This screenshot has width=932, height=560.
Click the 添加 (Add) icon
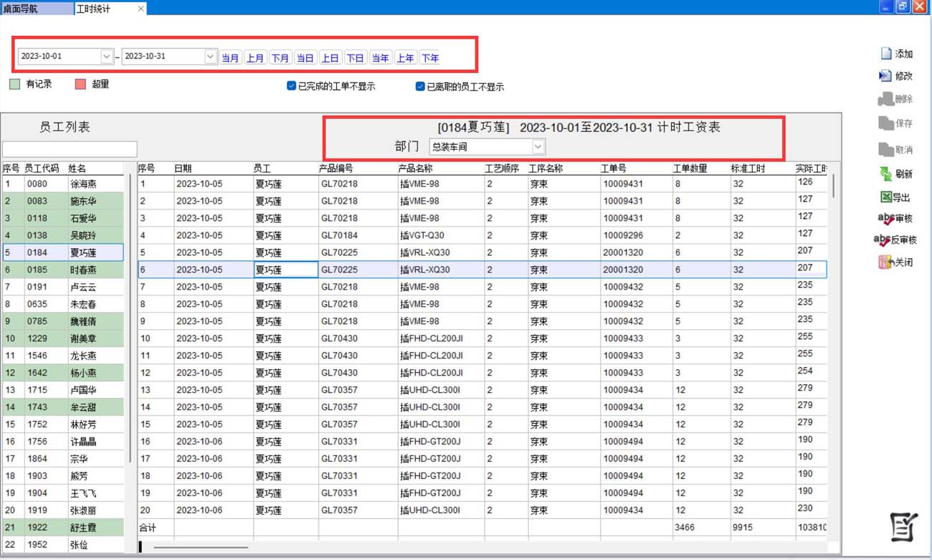coord(886,54)
